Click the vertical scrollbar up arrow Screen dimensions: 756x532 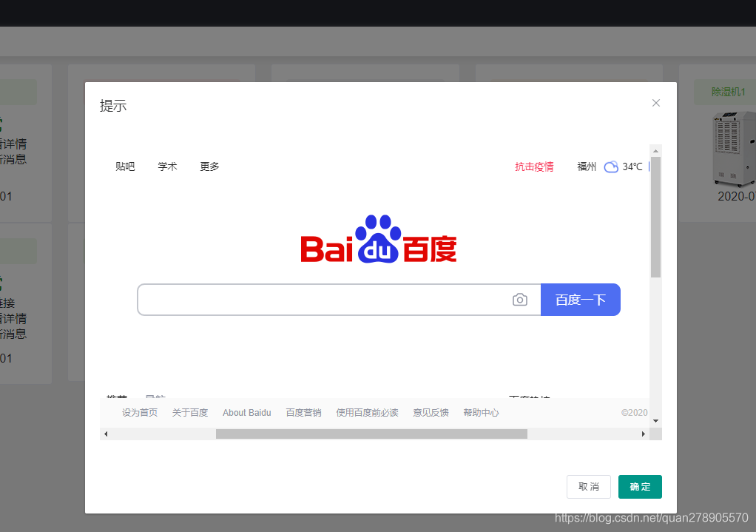(x=655, y=150)
